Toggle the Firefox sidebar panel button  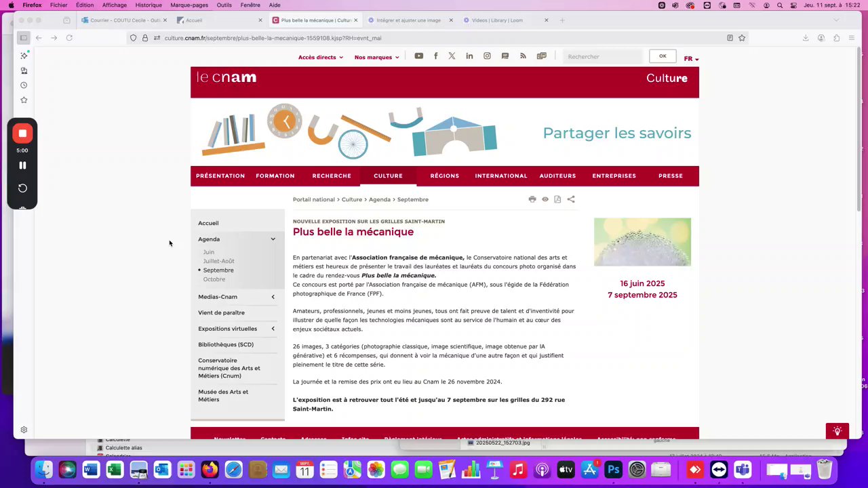click(x=23, y=38)
